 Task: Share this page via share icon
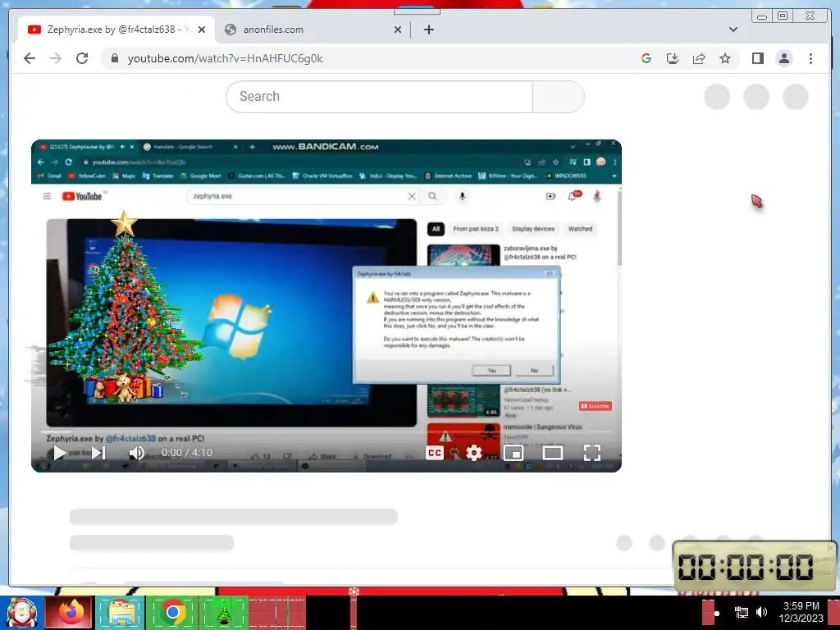pyautogui.click(x=699, y=58)
